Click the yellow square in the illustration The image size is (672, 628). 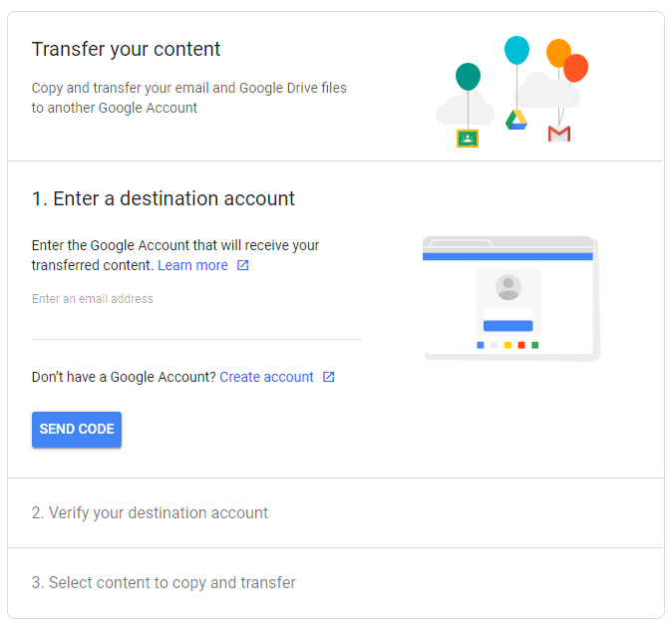click(507, 345)
